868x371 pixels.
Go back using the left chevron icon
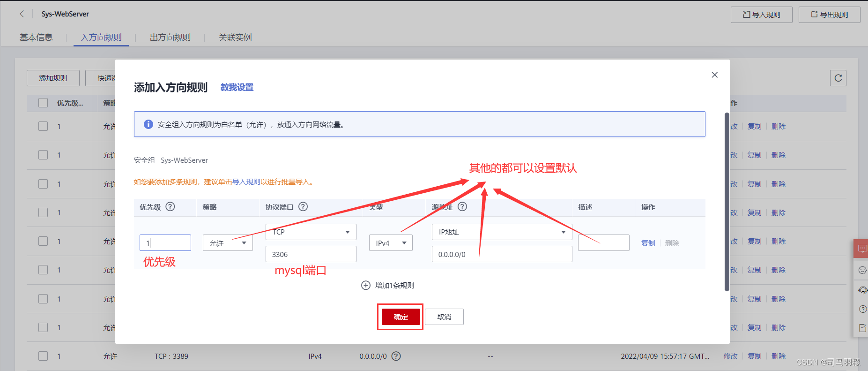[22, 14]
